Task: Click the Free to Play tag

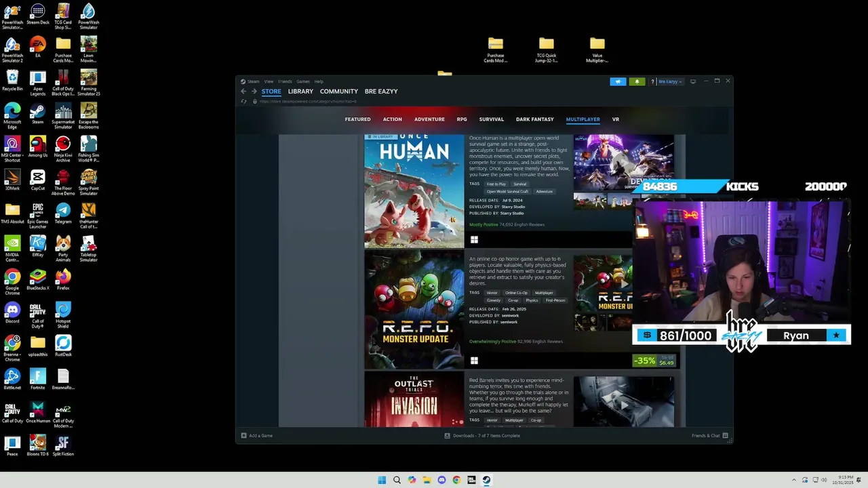Action: point(496,184)
